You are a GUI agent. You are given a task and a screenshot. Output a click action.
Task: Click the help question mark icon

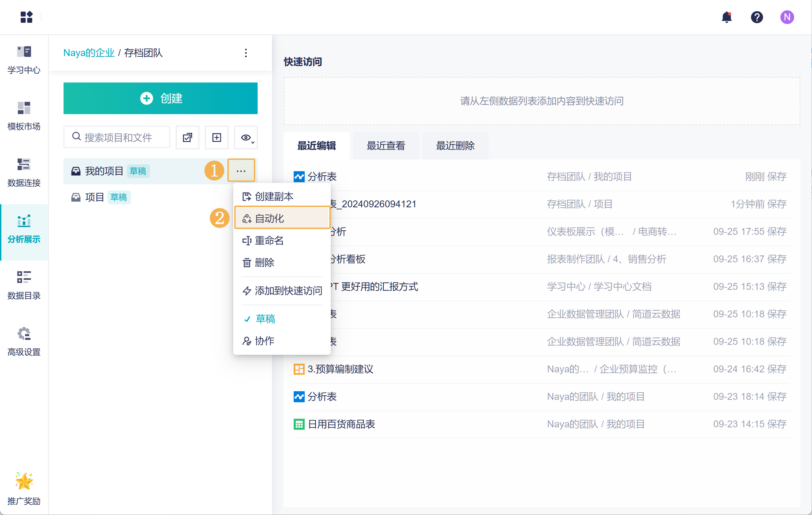[x=757, y=17]
